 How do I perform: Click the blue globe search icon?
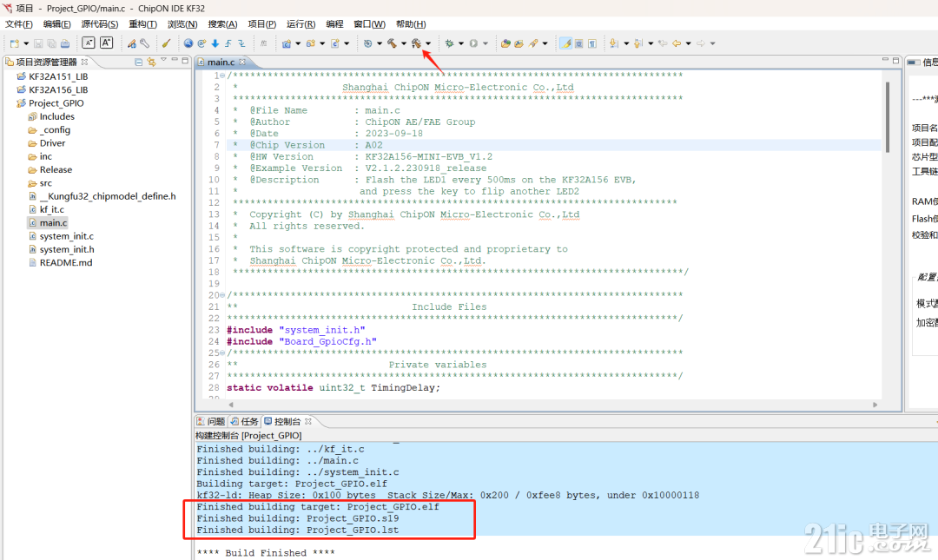point(188,43)
